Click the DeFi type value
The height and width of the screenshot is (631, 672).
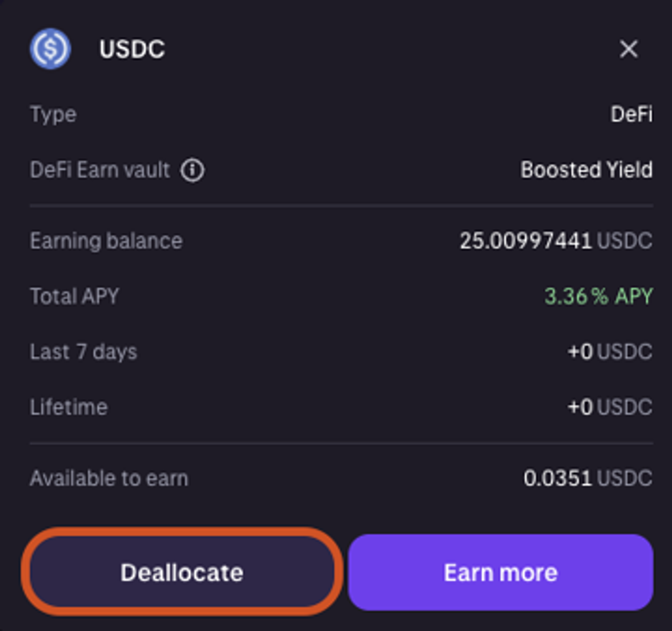tap(631, 115)
